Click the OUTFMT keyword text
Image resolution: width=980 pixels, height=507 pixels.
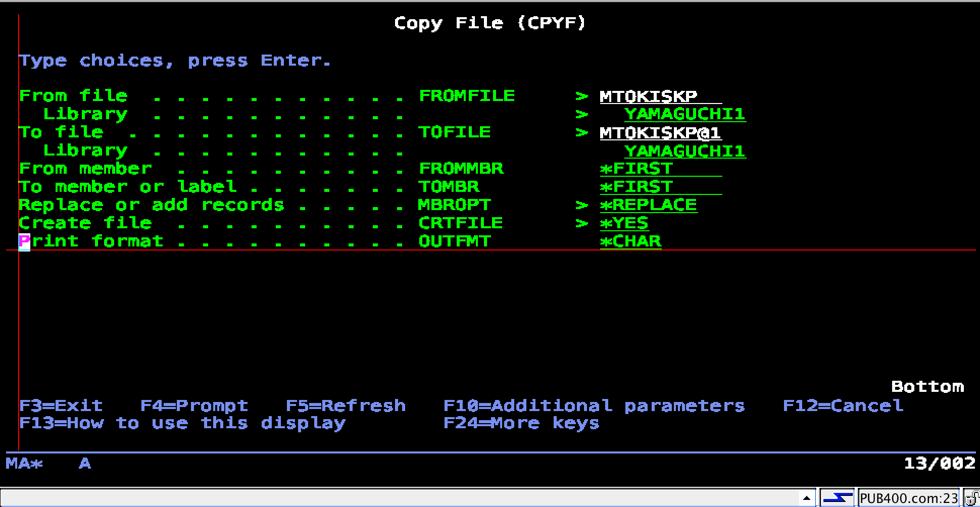pos(455,241)
